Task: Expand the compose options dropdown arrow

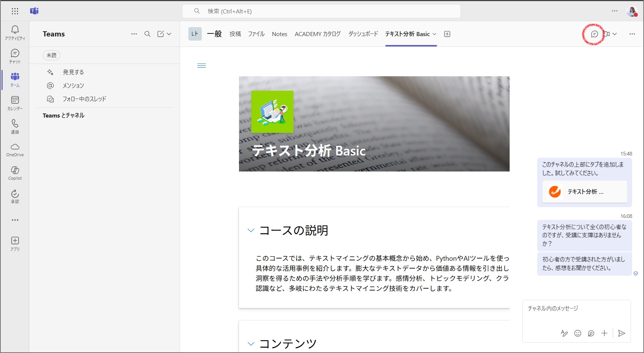Action: [x=169, y=34]
